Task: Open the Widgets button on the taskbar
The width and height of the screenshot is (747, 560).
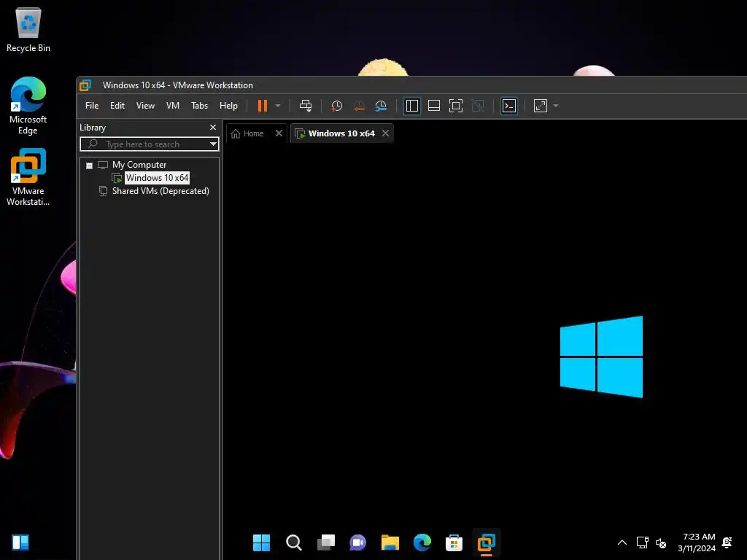Action: click(x=20, y=542)
